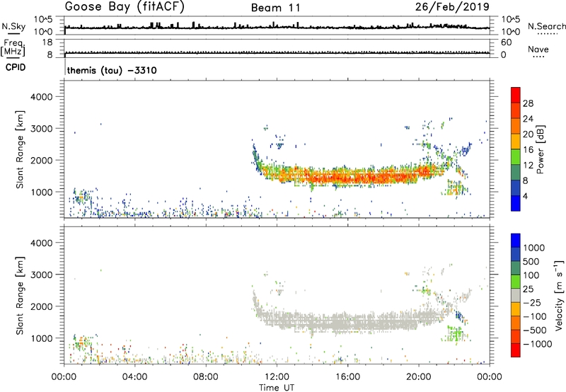Image resolution: width=566 pixels, height=392 pixels.
Task: Click the blue top segment of Velocity colorbar
Action: click(x=516, y=241)
